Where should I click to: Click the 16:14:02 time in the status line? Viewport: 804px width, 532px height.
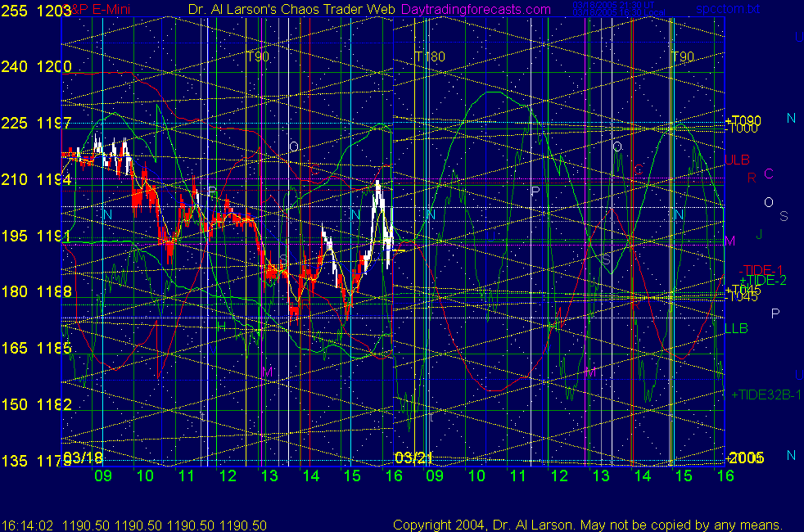27,525
